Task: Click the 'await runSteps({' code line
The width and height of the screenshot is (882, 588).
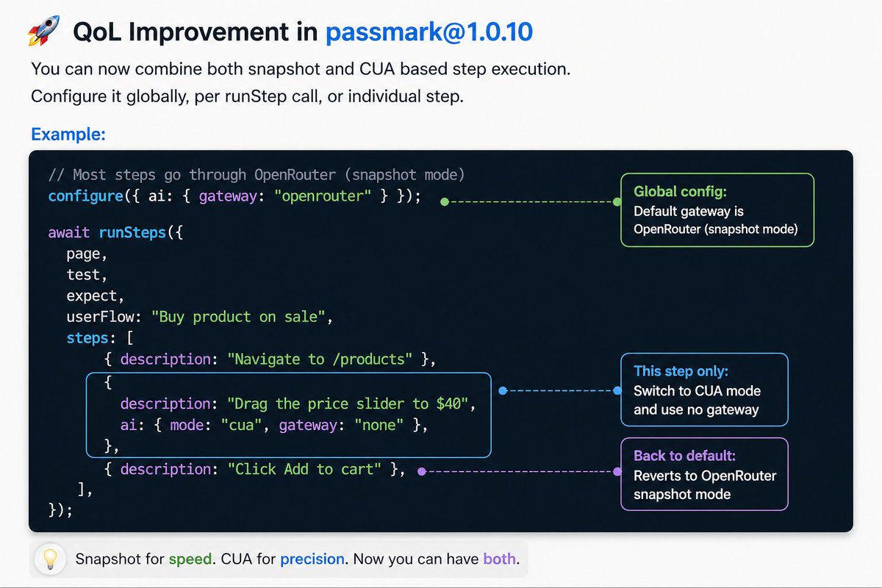Action: pos(115,233)
